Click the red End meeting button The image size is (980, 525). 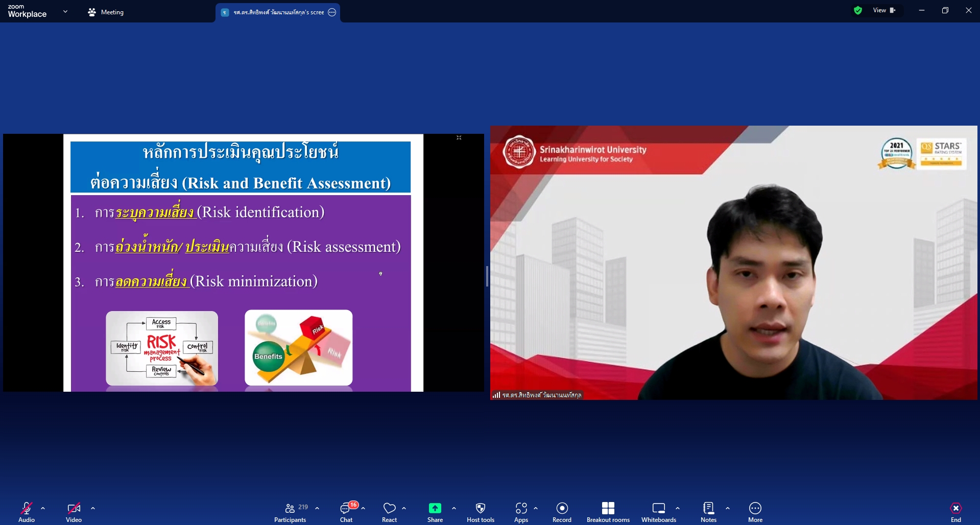click(x=955, y=512)
